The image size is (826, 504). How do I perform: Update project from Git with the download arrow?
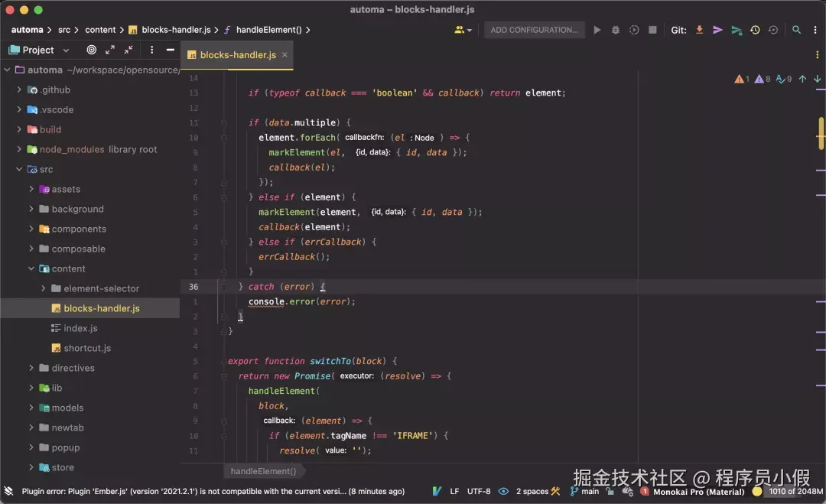(x=699, y=30)
